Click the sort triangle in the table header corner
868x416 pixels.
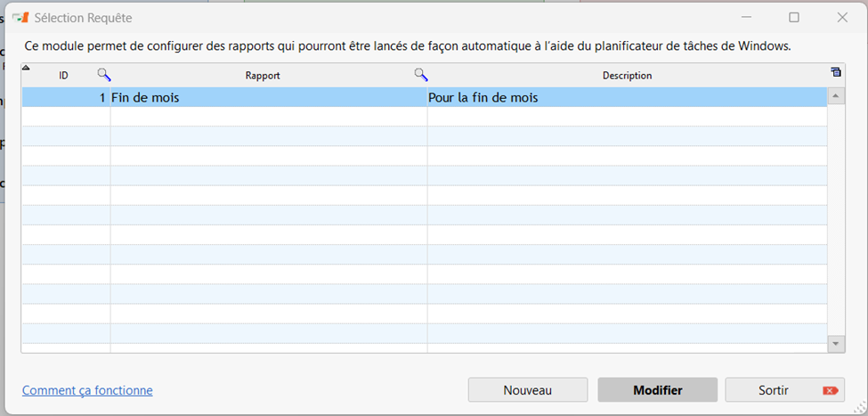[26, 69]
